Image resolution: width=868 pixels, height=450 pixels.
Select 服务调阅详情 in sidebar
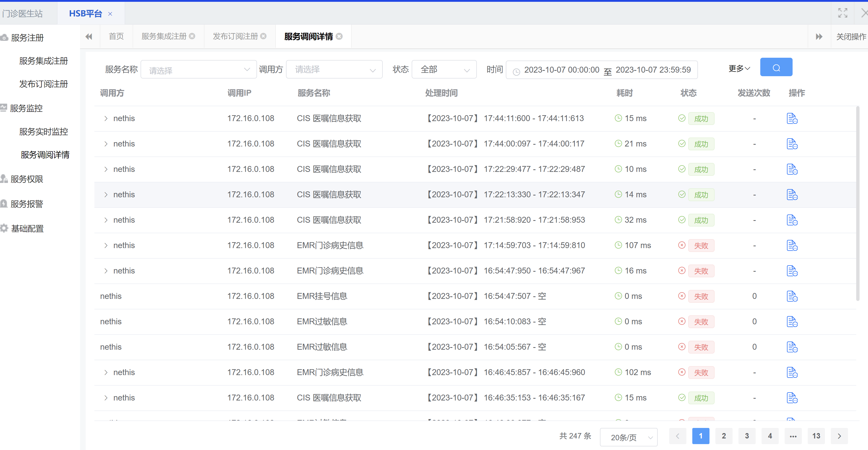click(45, 155)
